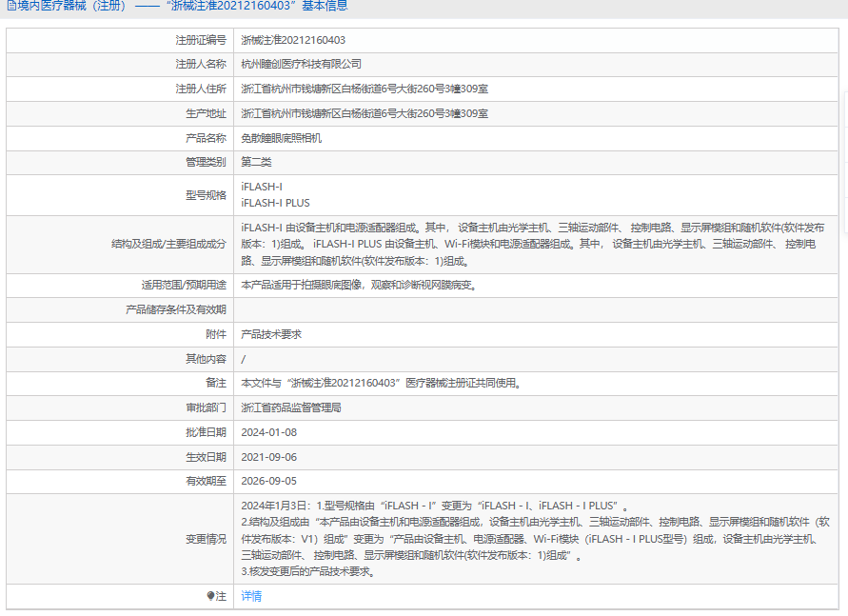Viewport: 848px width, 616px height.
Task: Click the structure description starting iFLASH-I 由设备主机
Action: tap(533, 245)
